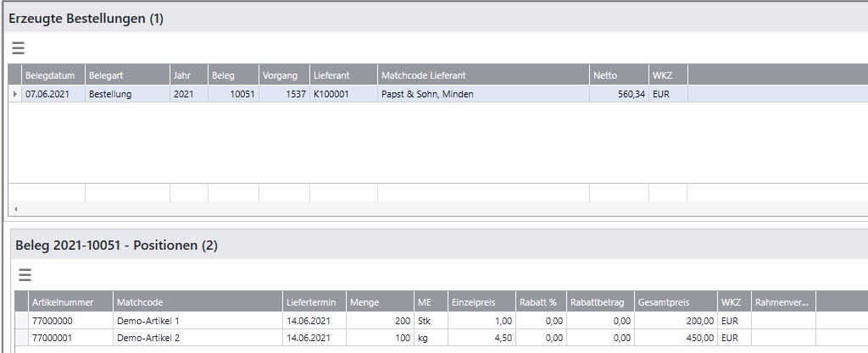This screenshot has width=868, height=353.
Task: Click row selector for article 77000000
Action: (21, 321)
